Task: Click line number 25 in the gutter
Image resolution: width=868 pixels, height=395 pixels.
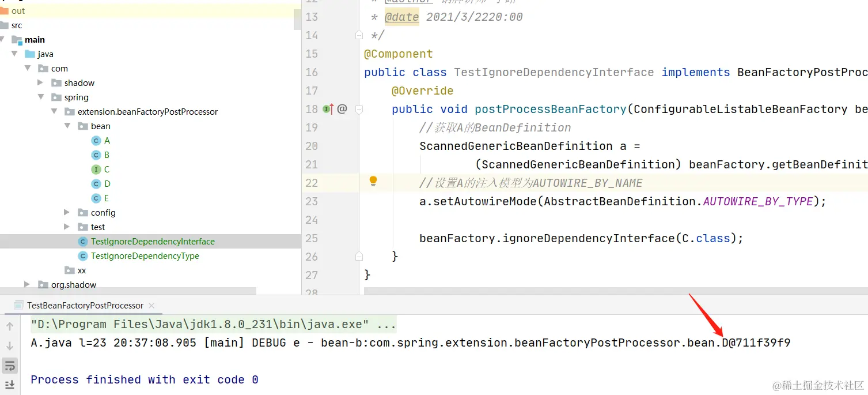Action: click(312, 238)
